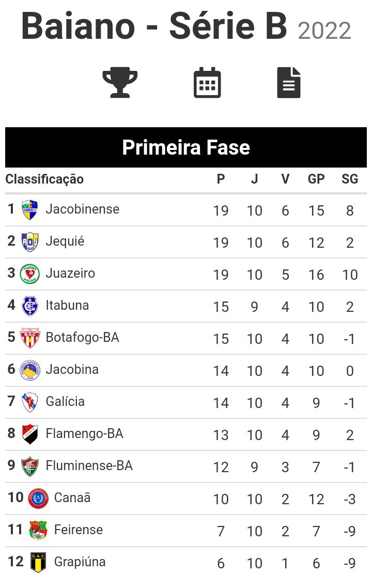Click the Botafogo-BA red striped crest
The height and width of the screenshot is (588, 372).
coord(30,338)
